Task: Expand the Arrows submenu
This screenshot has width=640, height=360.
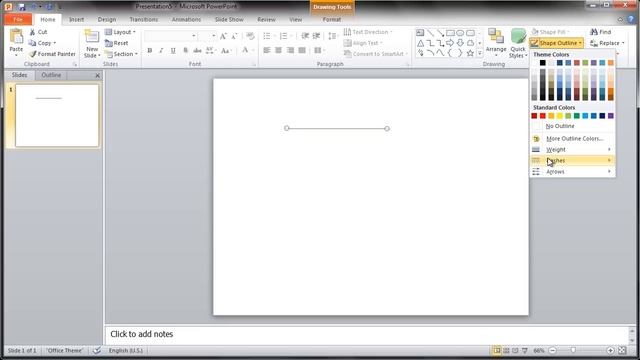Action: (572, 172)
